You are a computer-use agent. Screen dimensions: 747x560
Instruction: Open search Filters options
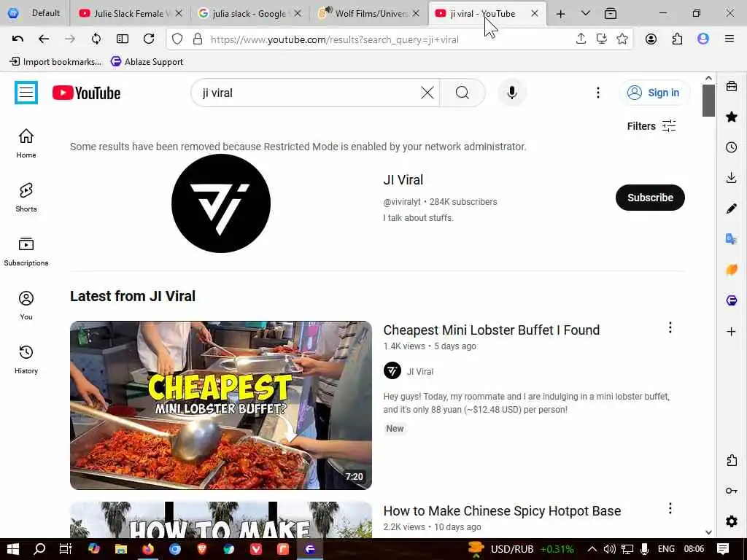(651, 126)
